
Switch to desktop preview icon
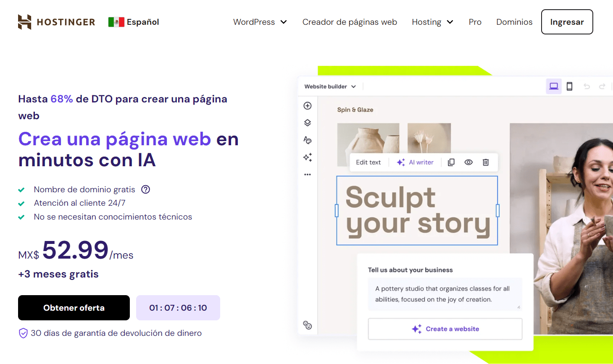(554, 86)
